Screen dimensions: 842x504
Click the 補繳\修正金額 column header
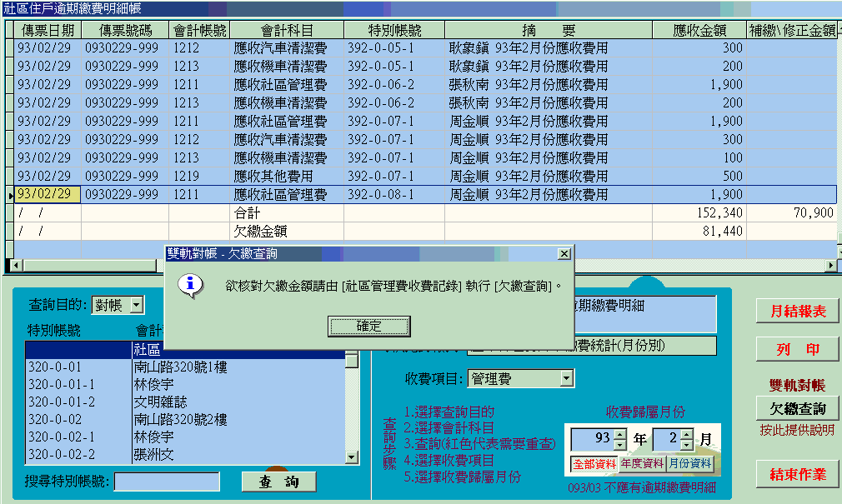point(792,30)
